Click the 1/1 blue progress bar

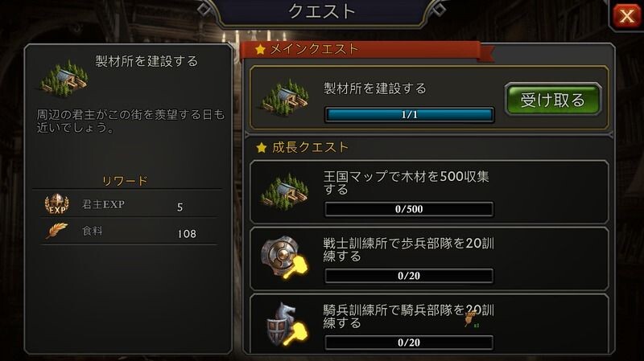[x=409, y=115]
